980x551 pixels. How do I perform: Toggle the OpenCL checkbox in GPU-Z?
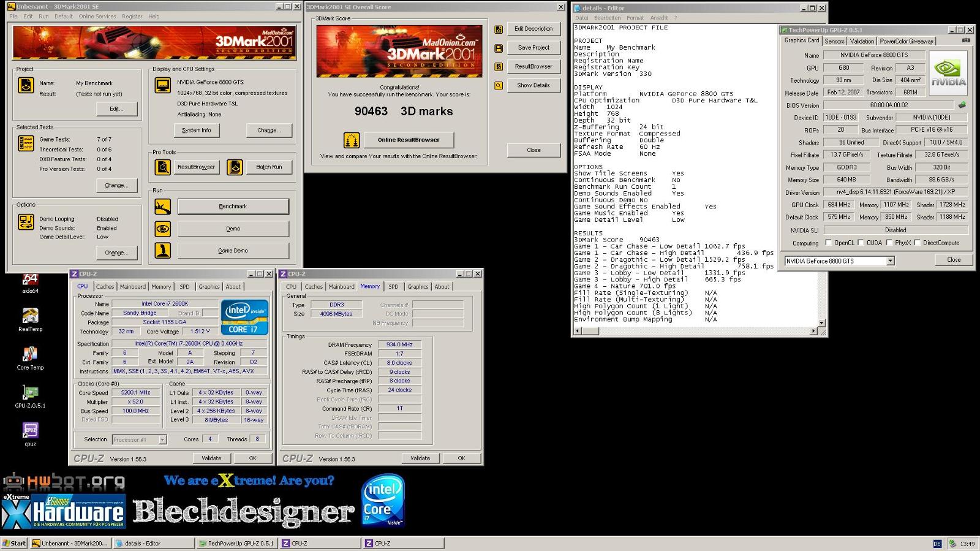tap(829, 243)
